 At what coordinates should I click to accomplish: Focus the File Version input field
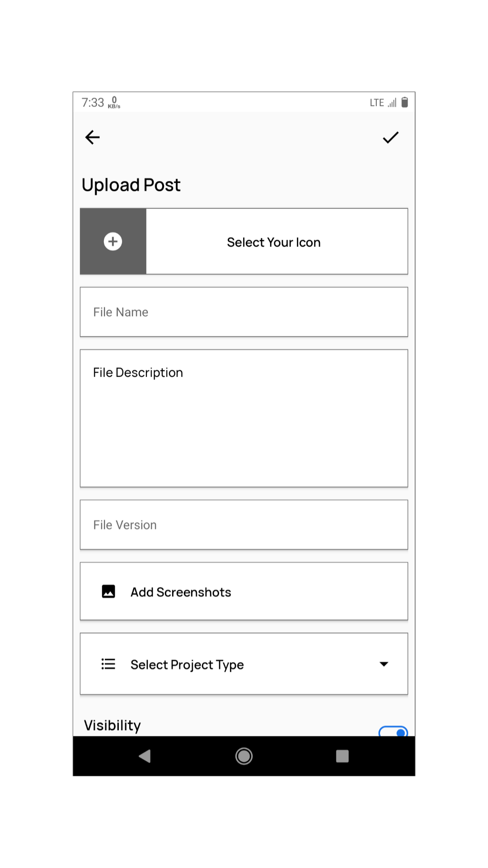(244, 525)
